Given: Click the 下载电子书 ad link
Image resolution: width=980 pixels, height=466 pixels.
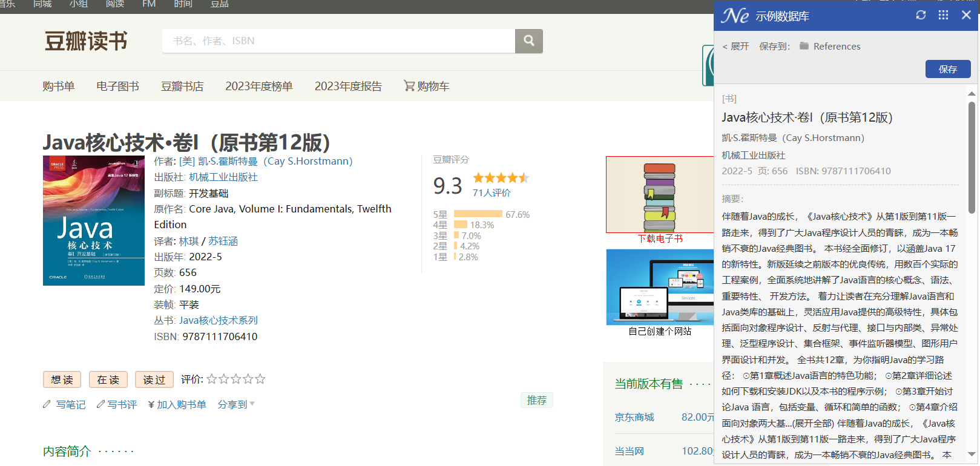Looking at the screenshot, I should tap(660, 238).
